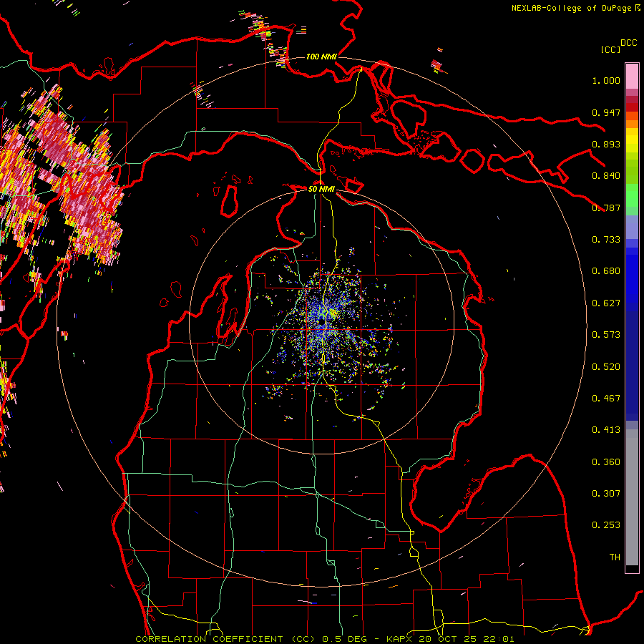Click the 0.893 scale value
The width and height of the screenshot is (644, 644).
tap(606, 144)
